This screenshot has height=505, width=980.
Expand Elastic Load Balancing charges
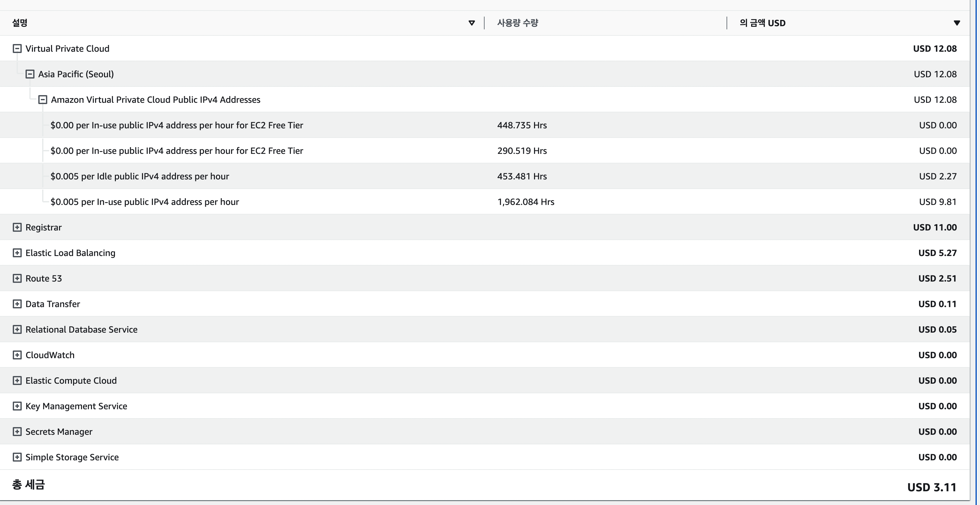[x=17, y=253]
